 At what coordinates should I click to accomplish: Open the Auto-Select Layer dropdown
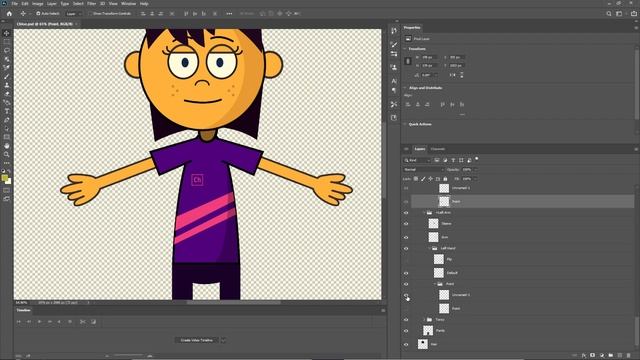pos(74,13)
